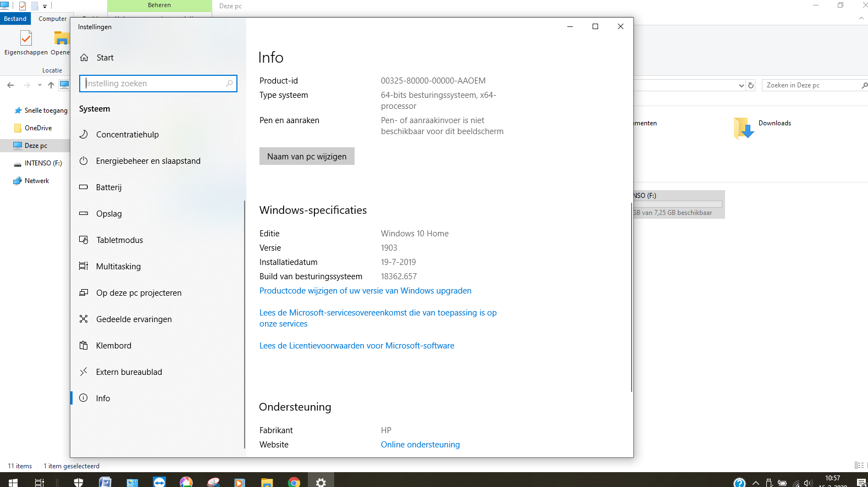Screen dimensions: 868x487
Task: Open Google Chrome from the taskbar
Action: tap(294, 482)
